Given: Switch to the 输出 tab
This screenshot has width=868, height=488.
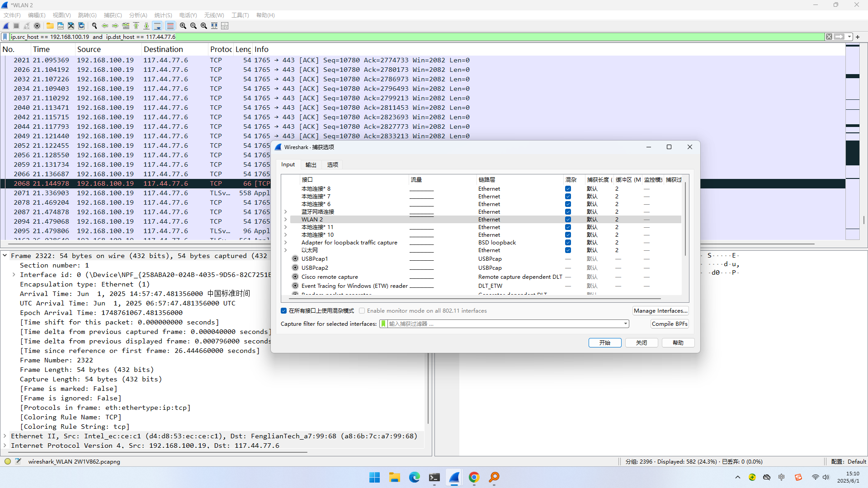Looking at the screenshot, I should point(311,165).
